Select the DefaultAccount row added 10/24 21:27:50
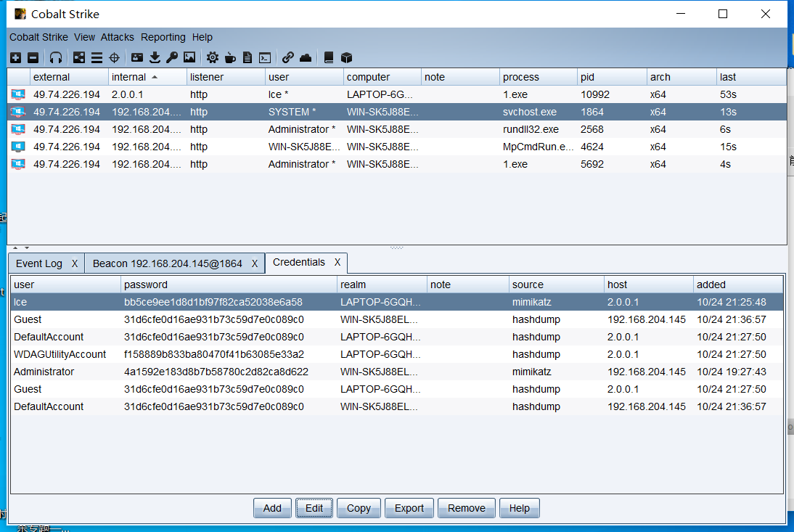 tap(397, 337)
